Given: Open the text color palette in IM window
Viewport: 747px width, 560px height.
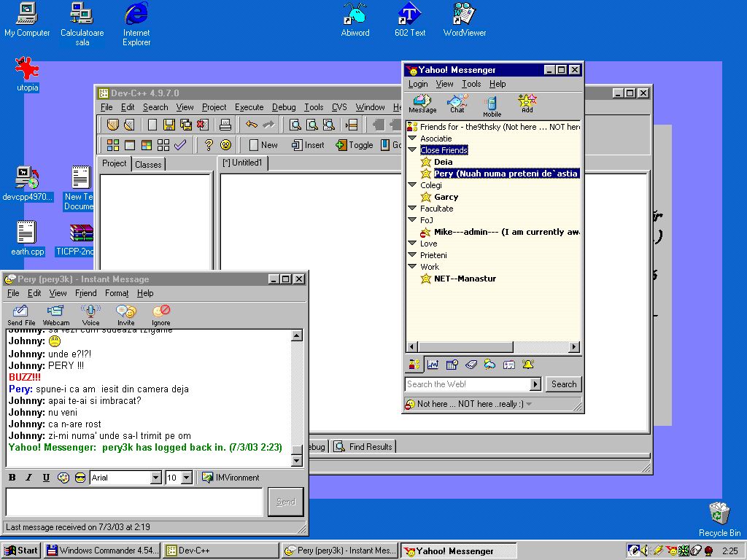Looking at the screenshot, I should click(x=63, y=478).
